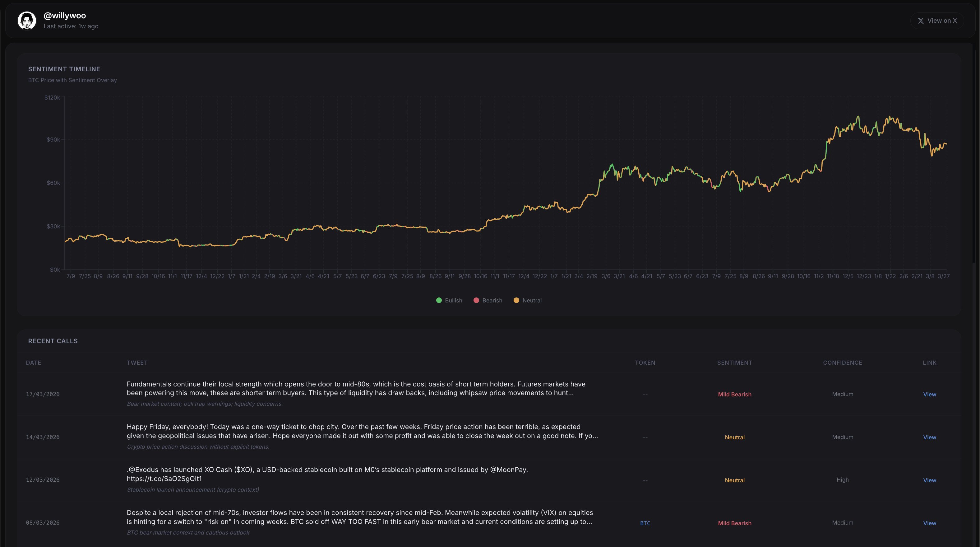Open the View on X button
The width and height of the screenshot is (980, 547).
click(937, 21)
